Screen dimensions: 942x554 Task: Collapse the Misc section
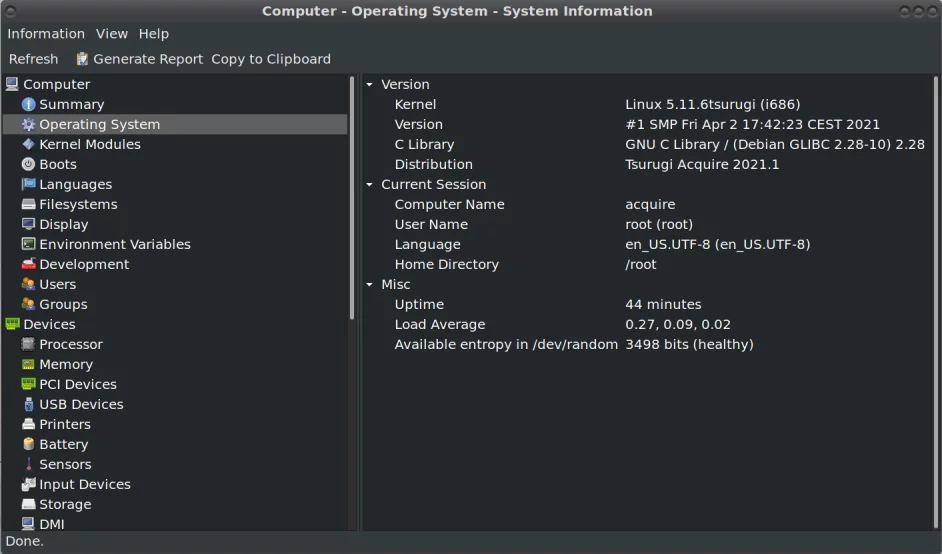tap(369, 284)
